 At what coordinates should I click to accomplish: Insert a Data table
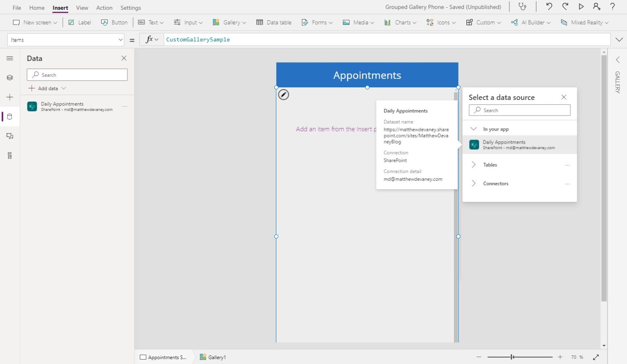pos(274,22)
